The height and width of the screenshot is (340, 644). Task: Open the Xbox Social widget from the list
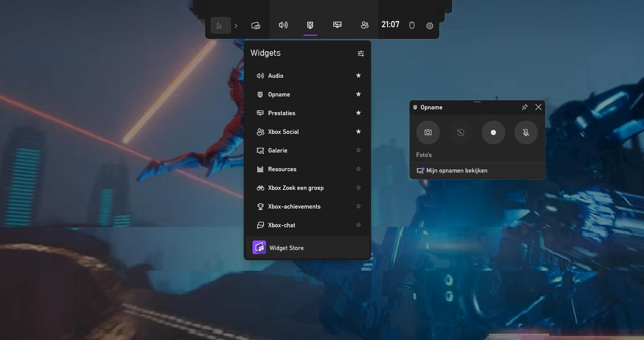(x=307, y=132)
